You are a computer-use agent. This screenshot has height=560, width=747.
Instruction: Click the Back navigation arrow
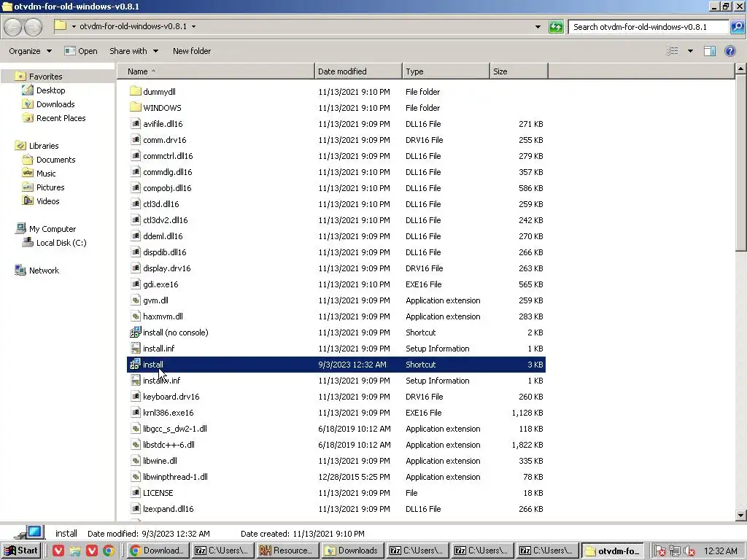(13, 27)
